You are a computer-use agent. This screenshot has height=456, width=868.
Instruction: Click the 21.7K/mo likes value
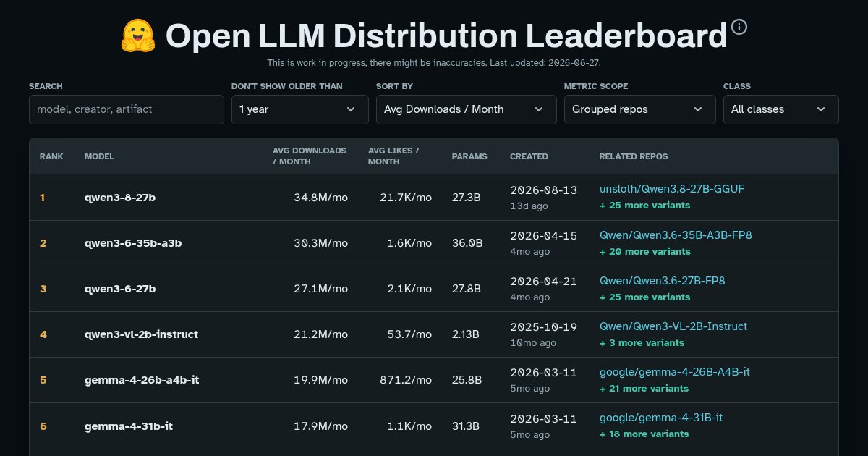click(x=406, y=197)
